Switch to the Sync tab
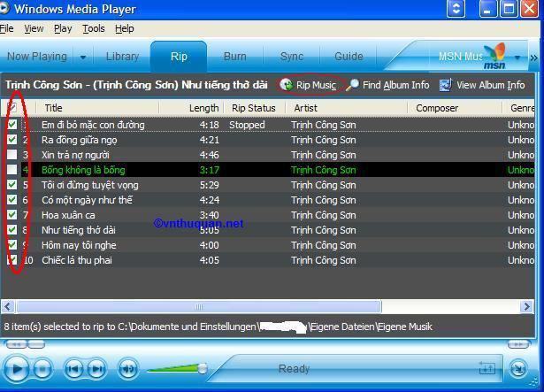Screen dimensions: 544x392 coord(291,57)
